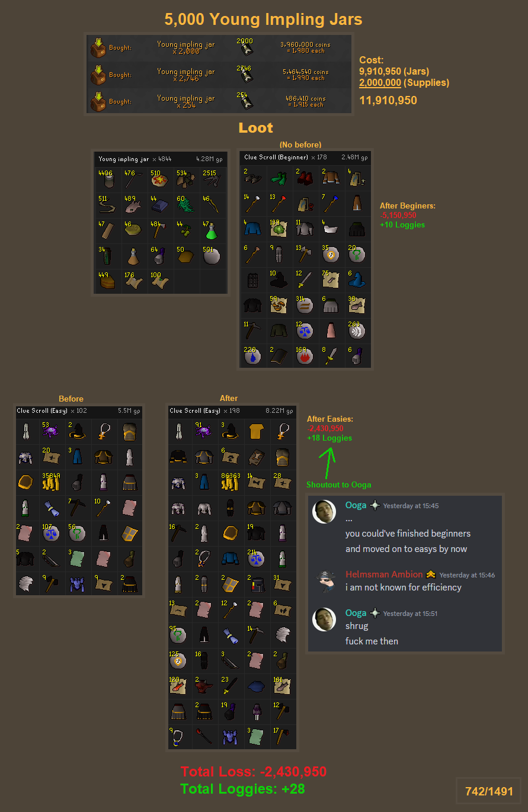Click Ooga's username on the 15:51 message
The width and height of the screenshot is (528, 812).
[x=356, y=613]
